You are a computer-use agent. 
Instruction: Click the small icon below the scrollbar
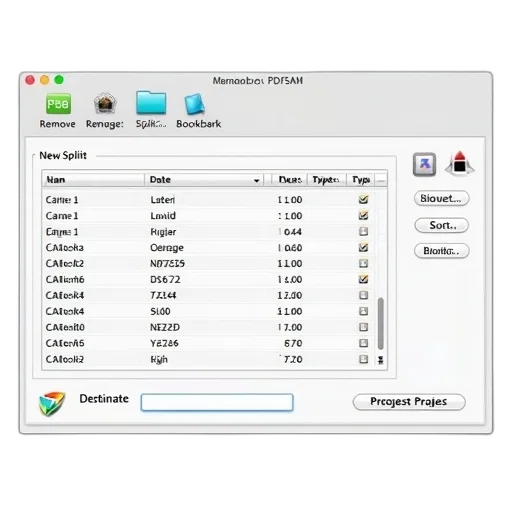click(x=381, y=360)
